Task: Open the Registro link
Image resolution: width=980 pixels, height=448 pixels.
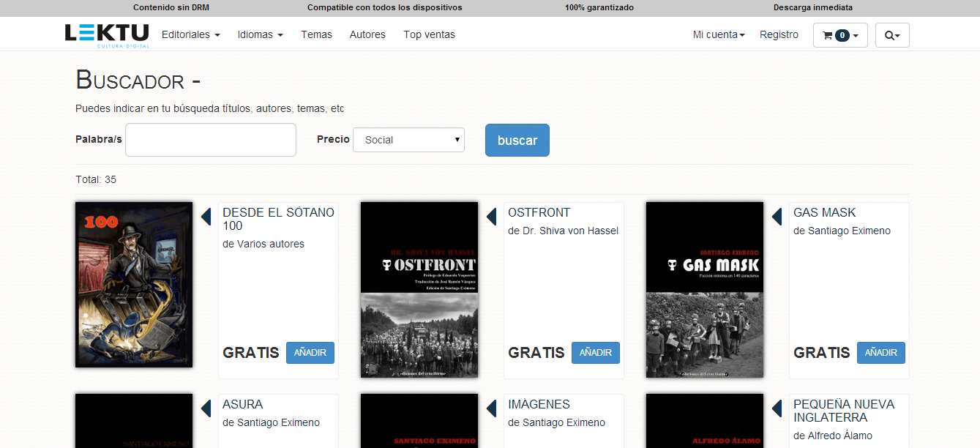Action: coord(779,34)
